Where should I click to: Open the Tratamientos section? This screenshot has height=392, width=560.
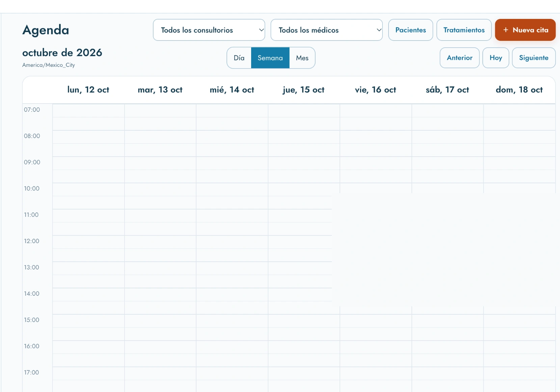coord(464,30)
